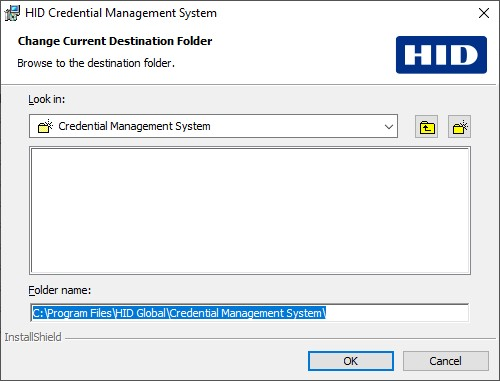Create a new folder

459,127
